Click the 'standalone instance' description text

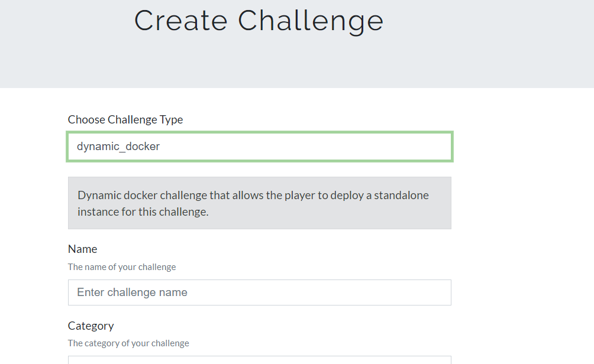click(253, 203)
